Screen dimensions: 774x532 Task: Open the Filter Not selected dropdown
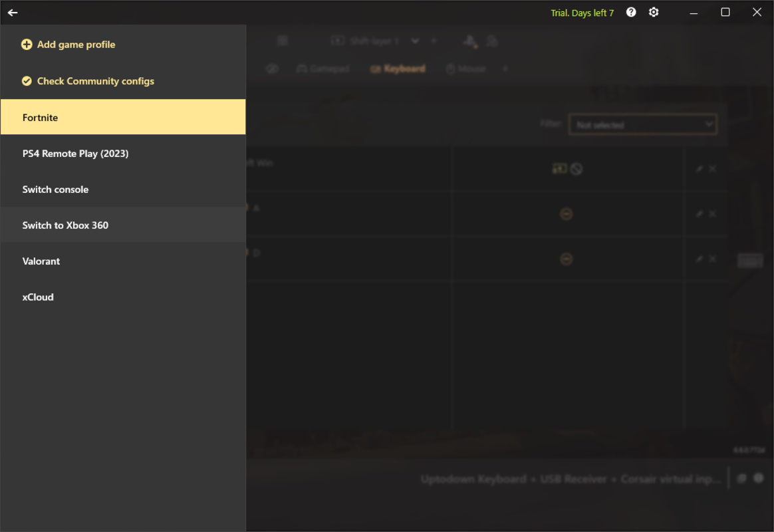643,124
